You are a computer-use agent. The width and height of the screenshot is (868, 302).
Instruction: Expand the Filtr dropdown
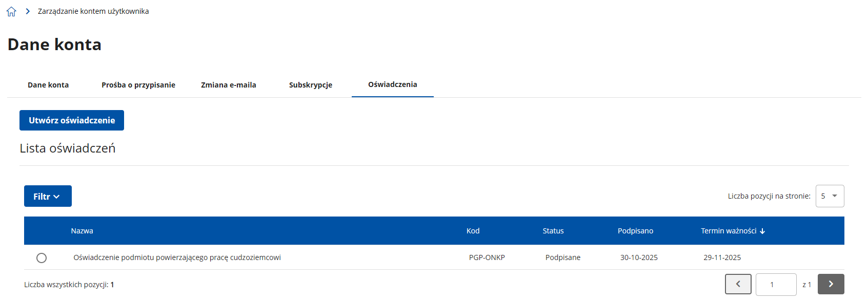(x=48, y=197)
